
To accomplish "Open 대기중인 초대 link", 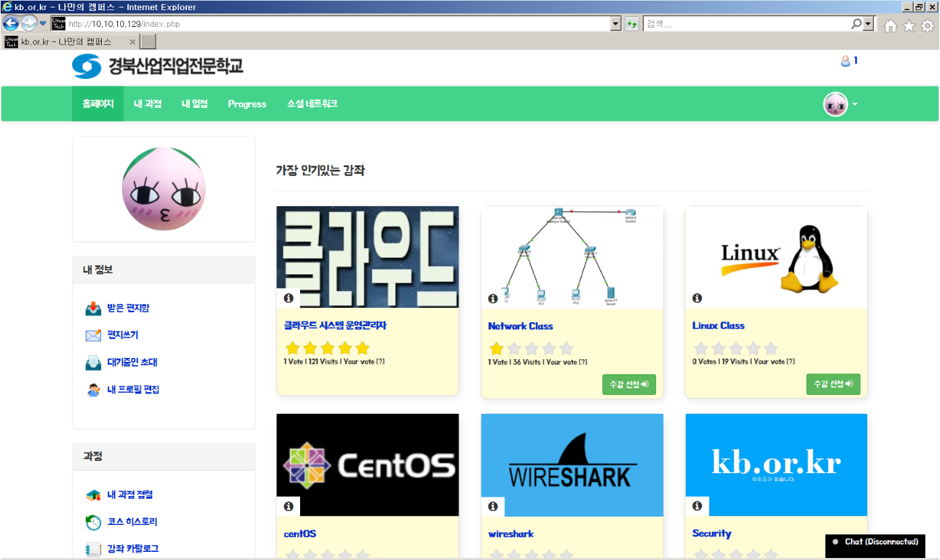I will [132, 362].
